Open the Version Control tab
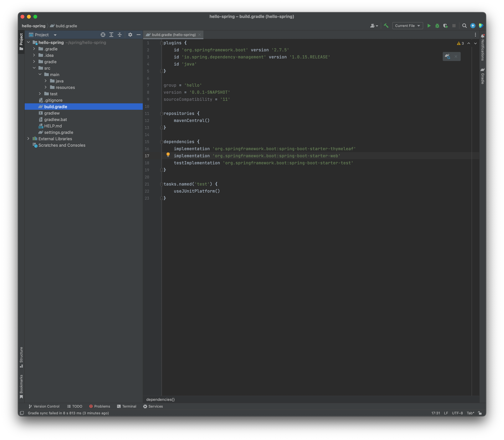 click(x=44, y=406)
